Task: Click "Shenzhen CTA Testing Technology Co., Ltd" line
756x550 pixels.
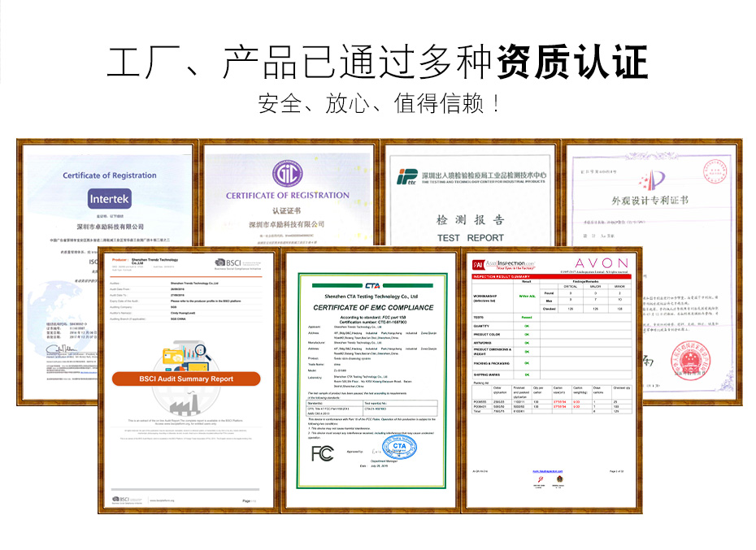Action: (x=371, y=297)
